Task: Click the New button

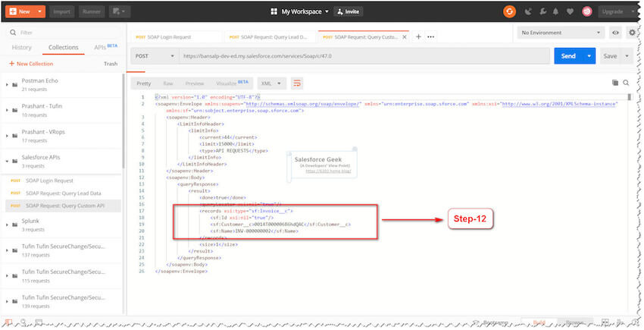Action: pos(20,11)
